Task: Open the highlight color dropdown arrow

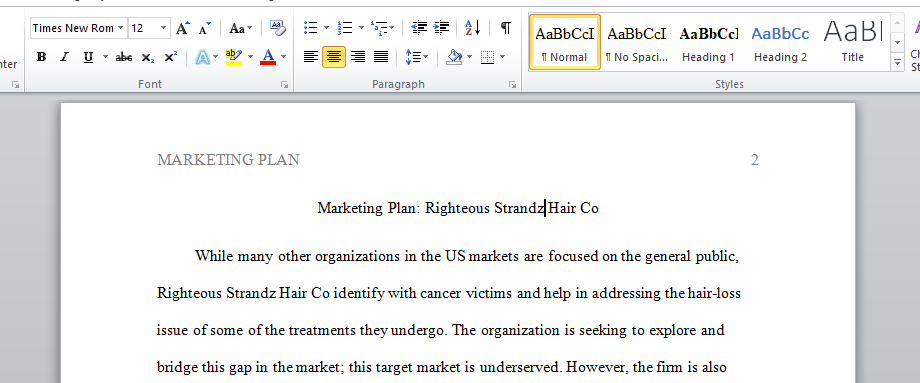Action: 251,57
